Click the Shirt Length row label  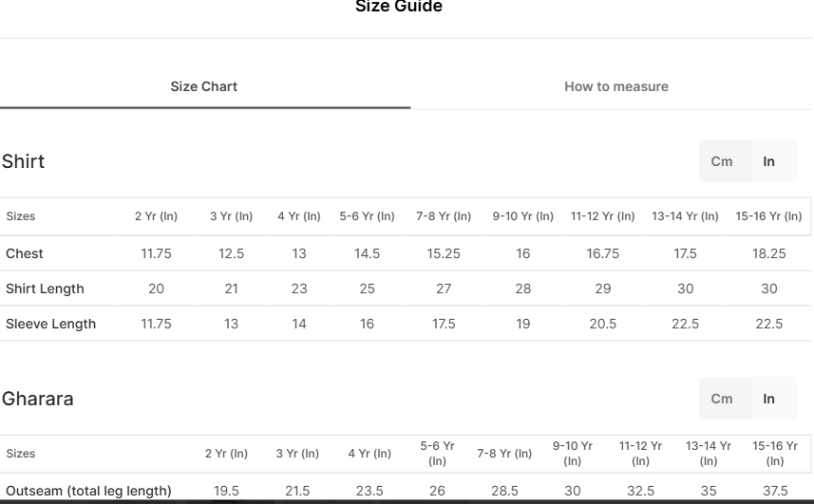[x=45, y=289]
